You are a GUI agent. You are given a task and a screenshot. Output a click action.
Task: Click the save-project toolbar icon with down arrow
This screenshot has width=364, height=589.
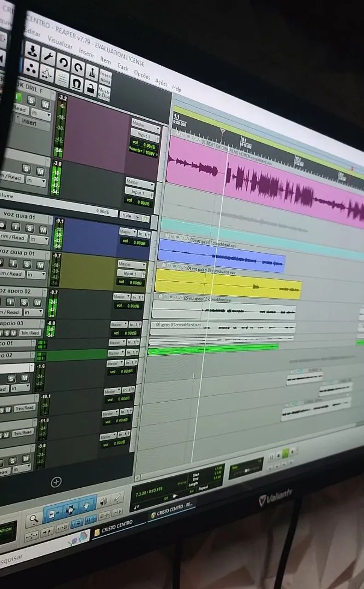(x=32, y=51)
